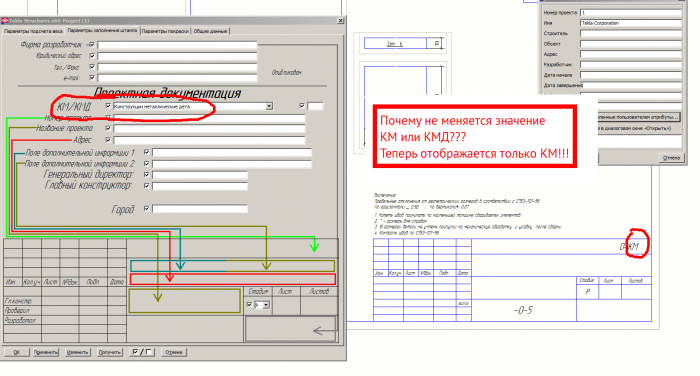Toggle the Генеральный директор checkbox

click(146, 175)
